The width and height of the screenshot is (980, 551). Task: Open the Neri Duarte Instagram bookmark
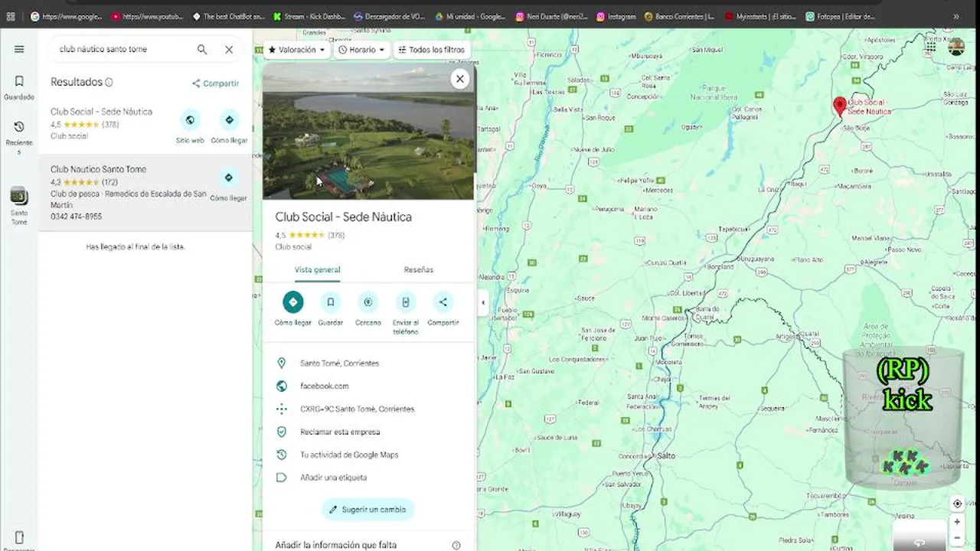[551, 16]
